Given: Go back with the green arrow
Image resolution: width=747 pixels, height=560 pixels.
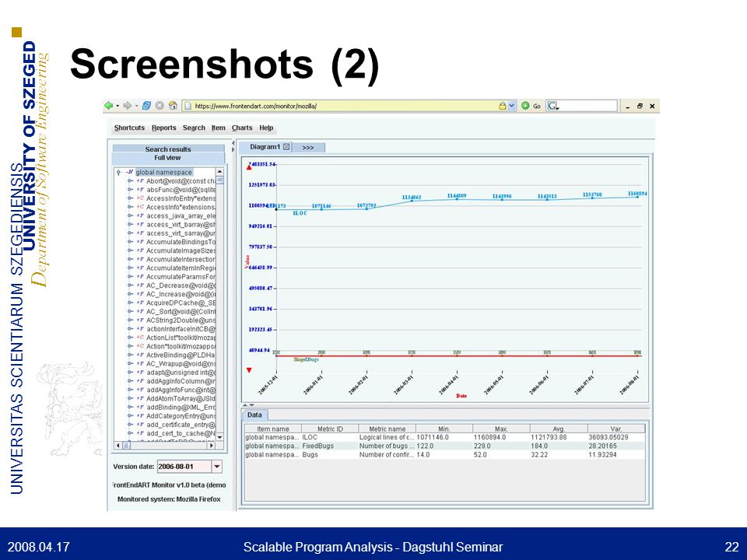Looking at the screenshot, I should (109, 106).
